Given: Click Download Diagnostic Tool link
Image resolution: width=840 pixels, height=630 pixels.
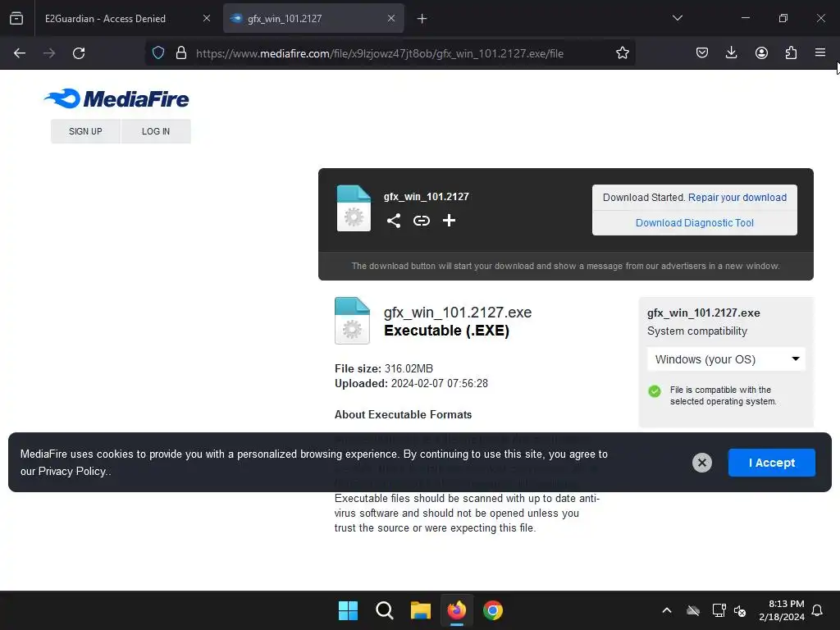Looking at the screenshot, I should coord(694,223).
